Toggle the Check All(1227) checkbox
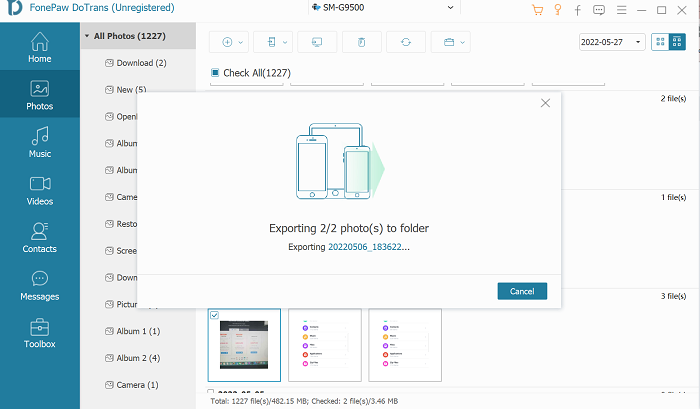Screen dimensions: 700x409 [x=215, y=72]
